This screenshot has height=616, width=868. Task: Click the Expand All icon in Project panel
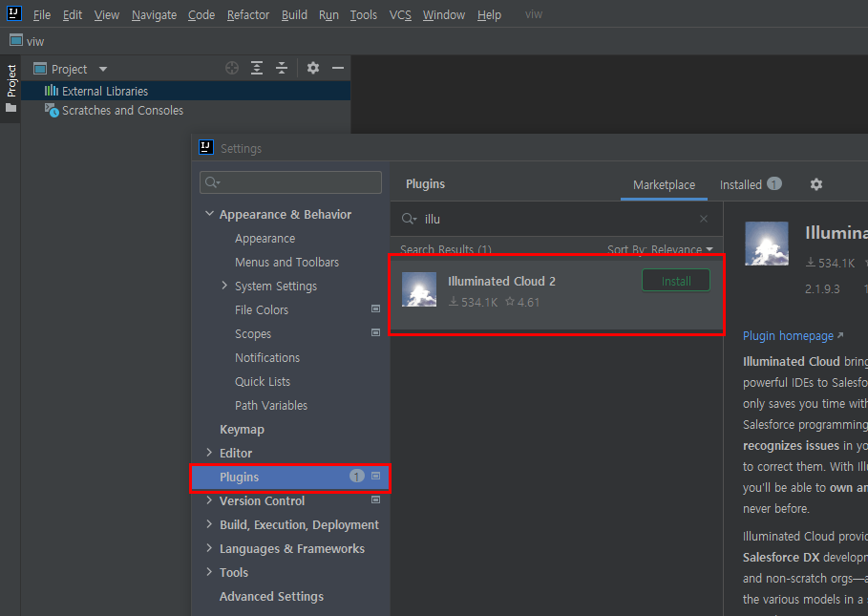257,68
